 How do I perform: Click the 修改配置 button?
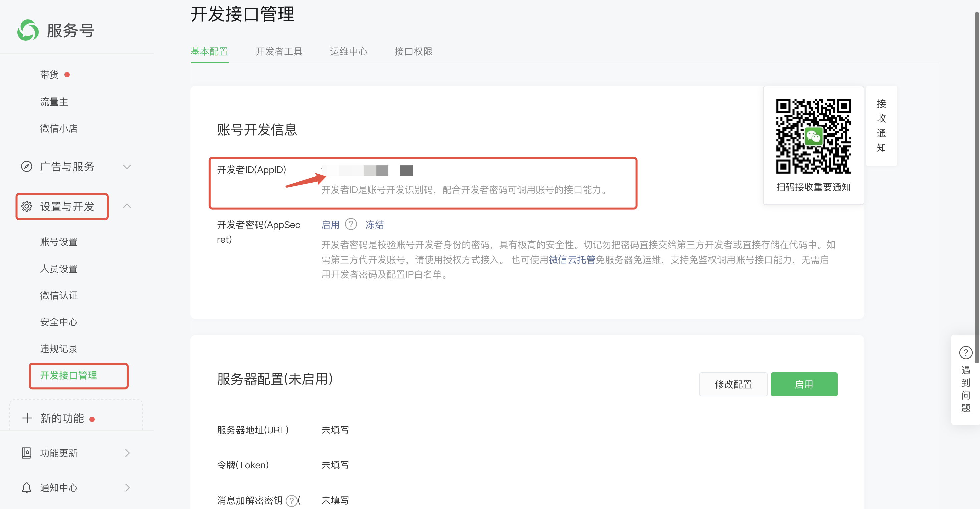tap(733, 384)
